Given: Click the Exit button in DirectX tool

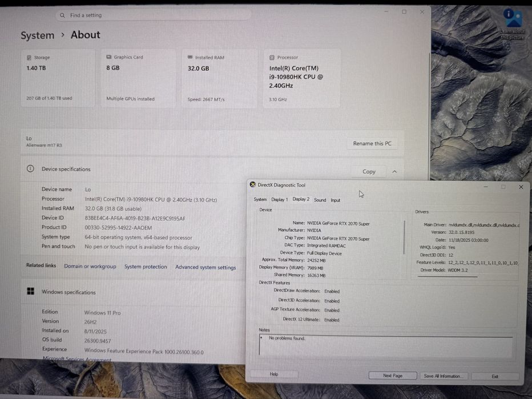Looking at the screenshot, I should [495, 376].
